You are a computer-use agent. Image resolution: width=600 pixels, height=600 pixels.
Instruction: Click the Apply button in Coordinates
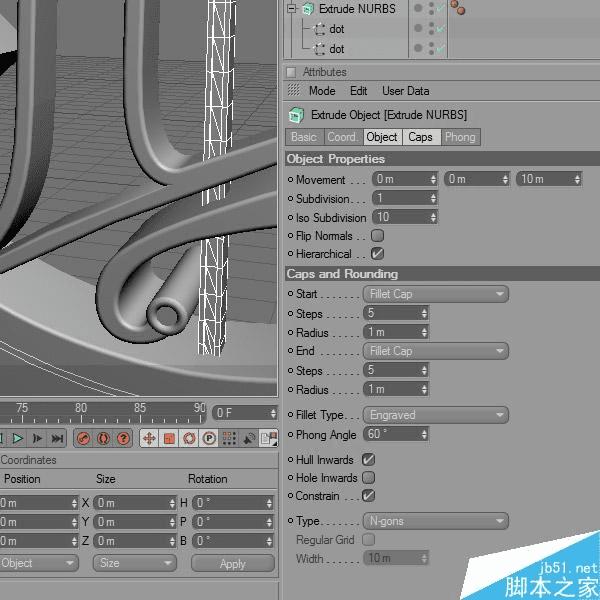pyautogui.click(x=233, y=564)
